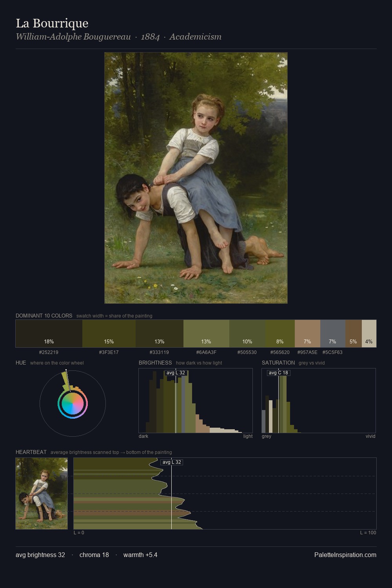Select the 4% beige swatch
392x588 pixels.
pyautogui.click(x=369, y=334)
